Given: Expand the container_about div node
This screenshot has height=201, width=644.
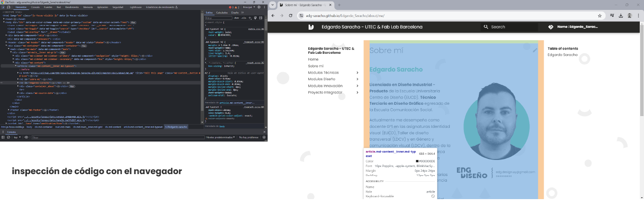Looking at the screenshot, I should tap(18, 86).
